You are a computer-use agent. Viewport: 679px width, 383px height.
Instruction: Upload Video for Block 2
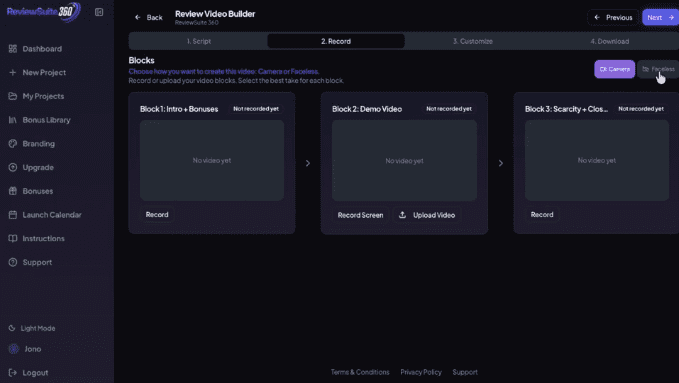(x=427, y=215)
